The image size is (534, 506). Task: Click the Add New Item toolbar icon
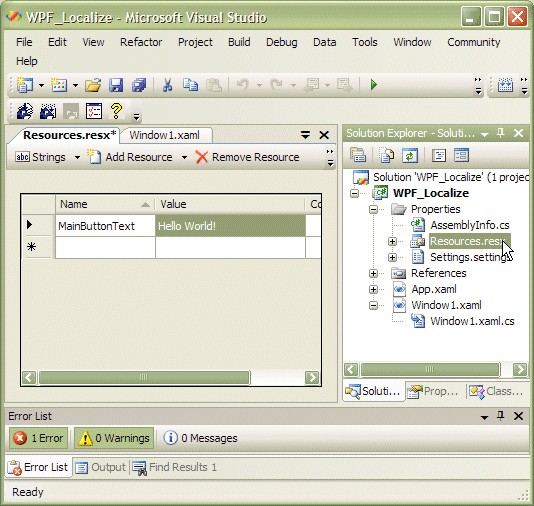(59, 85)
